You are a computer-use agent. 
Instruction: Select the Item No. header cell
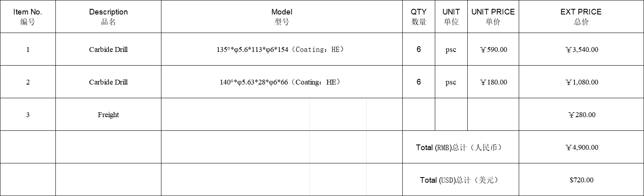point(28,17)
